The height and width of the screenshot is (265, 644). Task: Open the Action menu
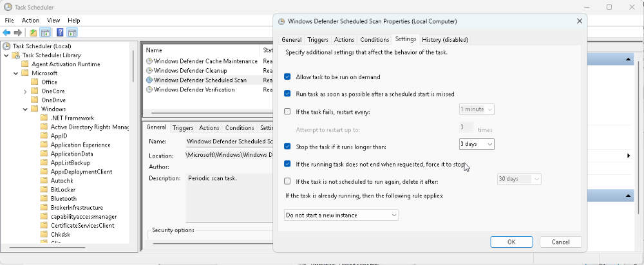(x=30, y=20)
